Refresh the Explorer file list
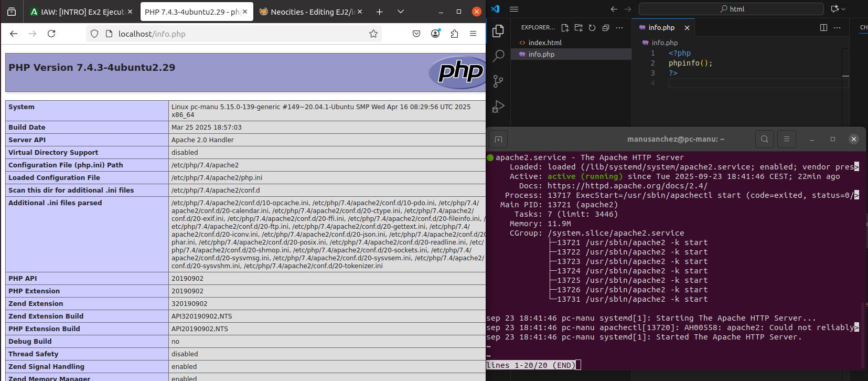This screenshot has width=868, height=381. coord(592,28)
